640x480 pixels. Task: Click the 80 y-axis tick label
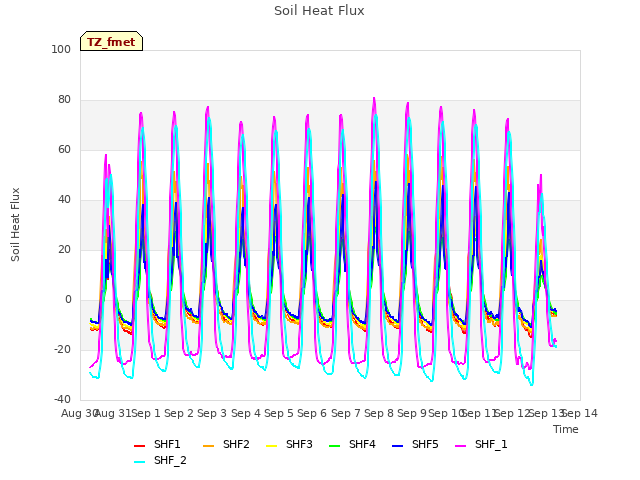pos(64,100)
